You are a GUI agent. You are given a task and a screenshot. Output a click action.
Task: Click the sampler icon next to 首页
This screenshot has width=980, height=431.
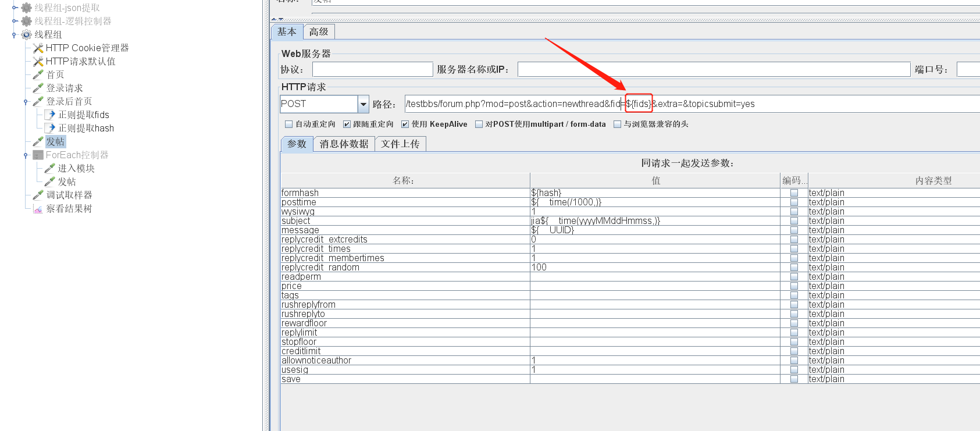(38, 74)
